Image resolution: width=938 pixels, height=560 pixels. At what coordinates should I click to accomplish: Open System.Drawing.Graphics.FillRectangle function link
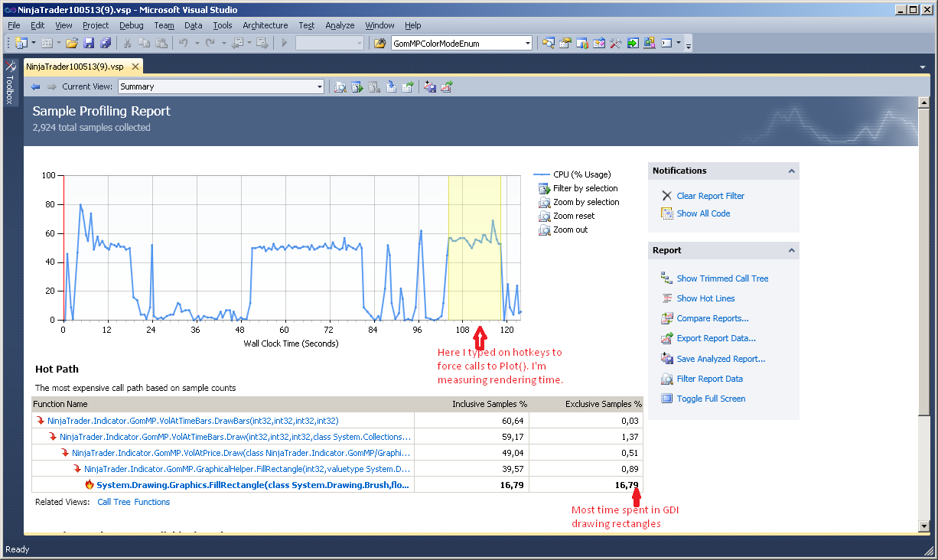252,485
